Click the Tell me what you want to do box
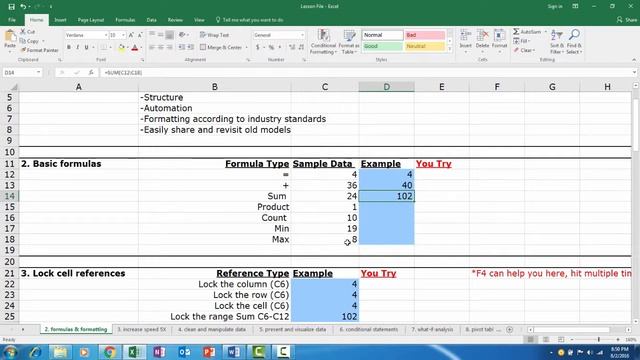Image resolution: width=640 pixels, height=360 pixels. pyautogui.click(x=249, y=20)
